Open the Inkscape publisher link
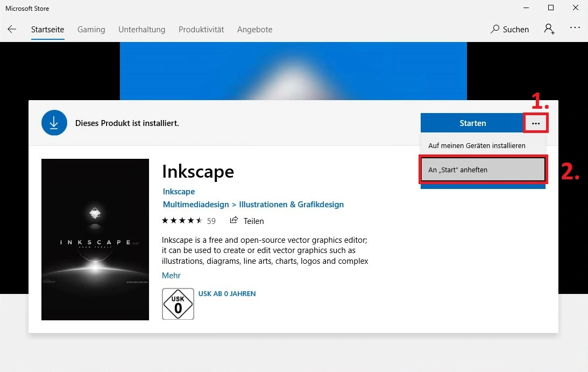The width and height of the screenshot is (588, 372). (x=179, y=192)
